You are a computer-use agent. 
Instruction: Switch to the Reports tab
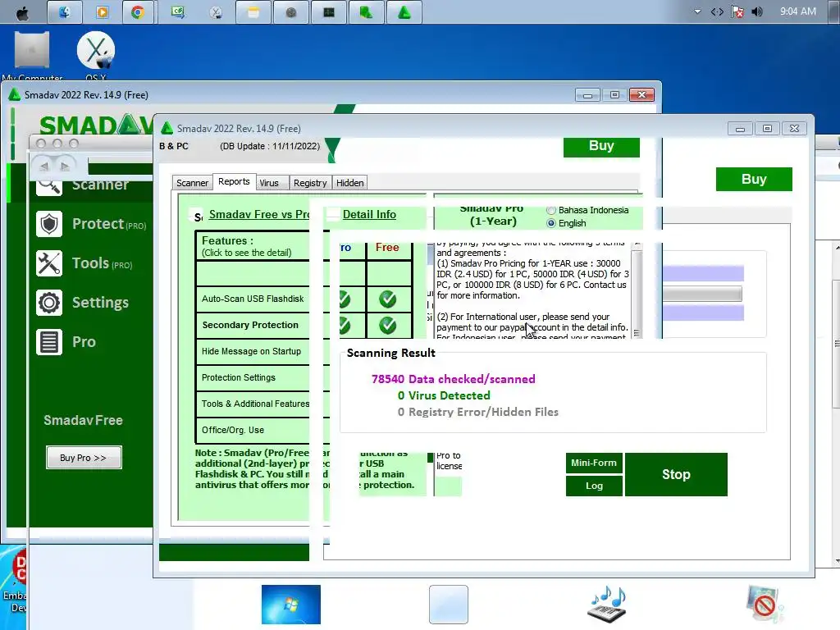pos(234,181)
